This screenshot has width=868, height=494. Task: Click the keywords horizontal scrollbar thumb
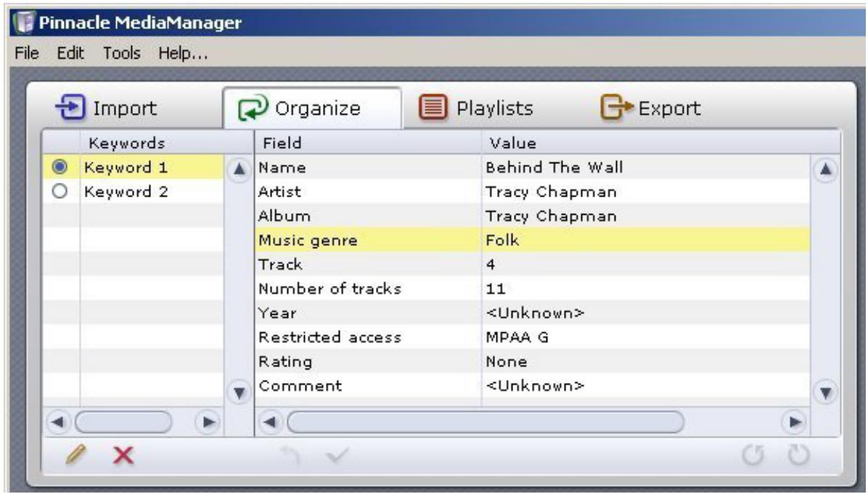[x=123, y=422]
